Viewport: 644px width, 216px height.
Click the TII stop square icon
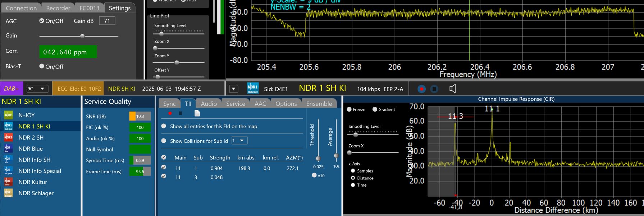coord(181,113)
